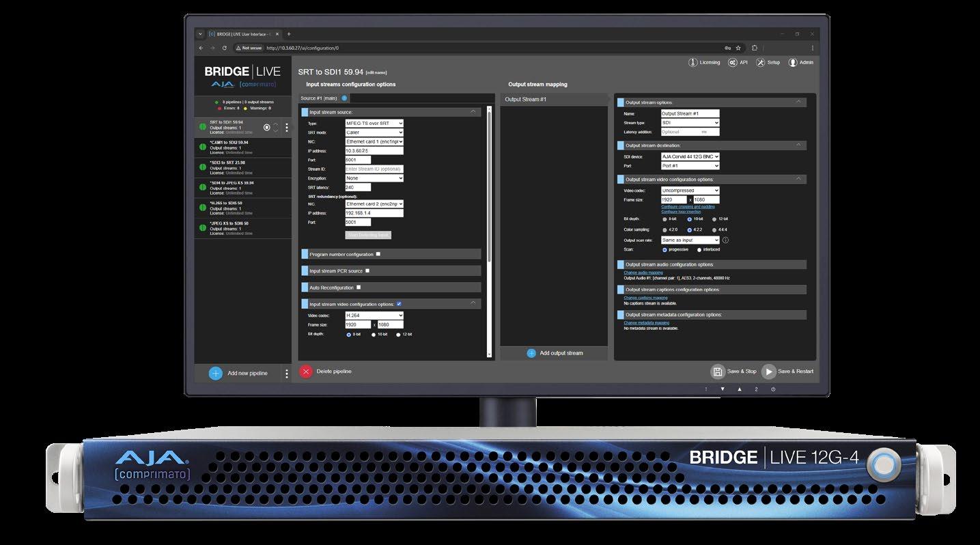Open Change audio mapping link
Image resolution: width=980 pixels, height=545 pixels.
coord(643,272)
